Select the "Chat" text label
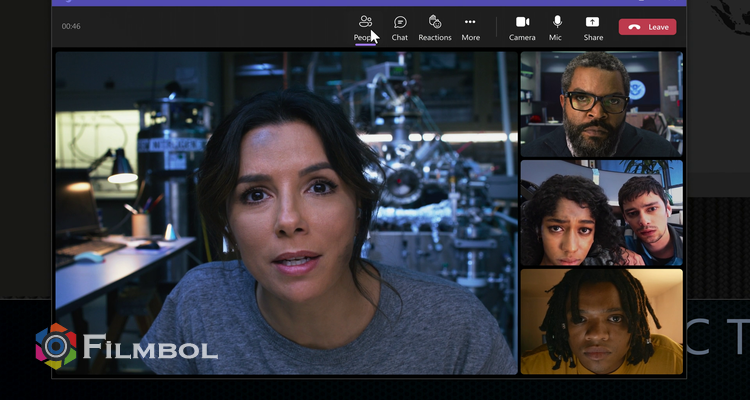 point(400,38)
